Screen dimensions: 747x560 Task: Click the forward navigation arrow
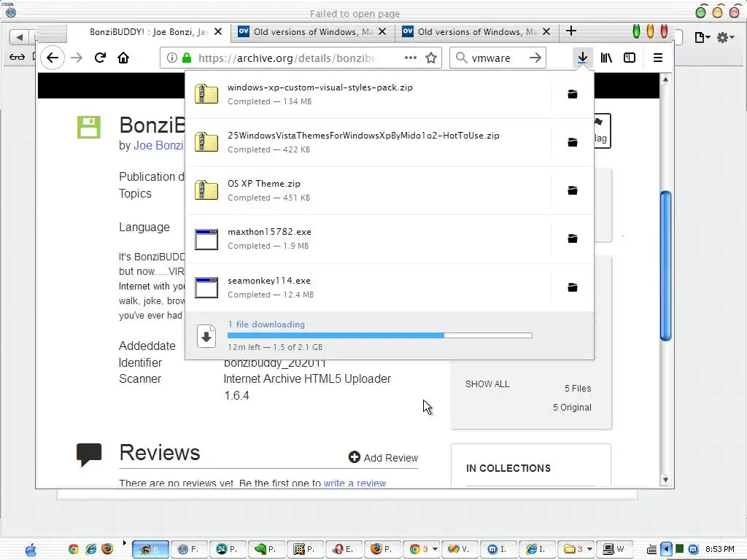[x=76, y=58]
